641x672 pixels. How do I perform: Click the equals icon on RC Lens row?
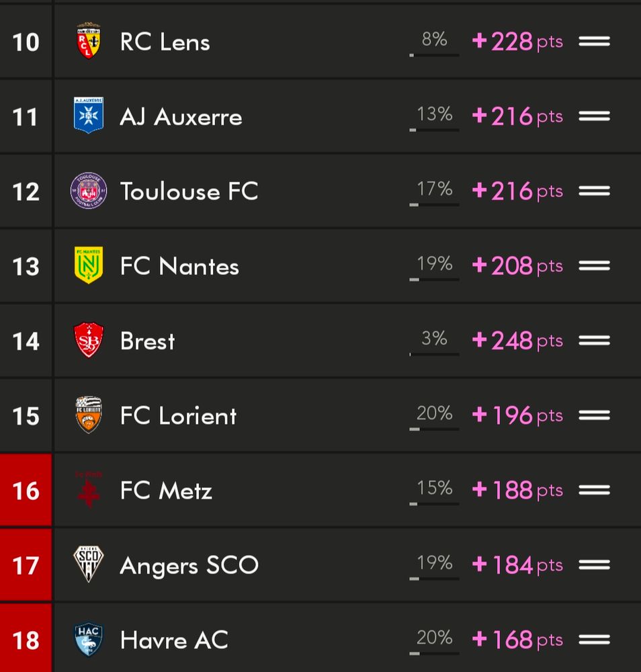point(594,42)
